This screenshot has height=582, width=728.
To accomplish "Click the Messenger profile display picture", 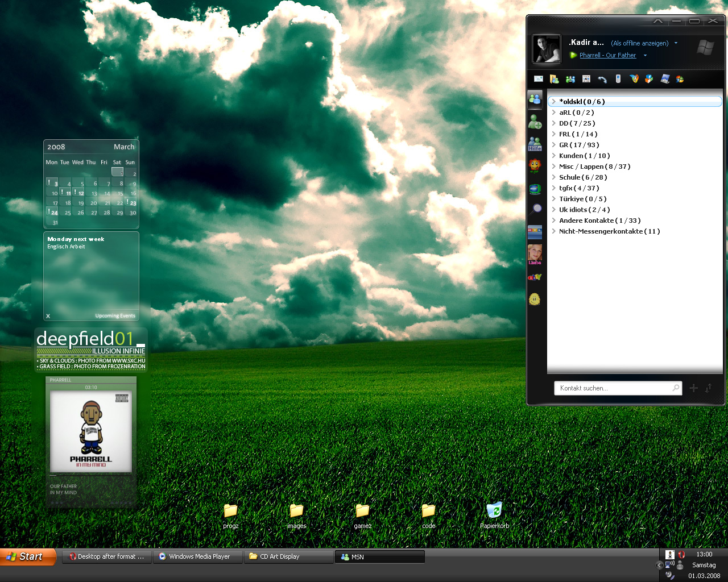I will 547,49.
